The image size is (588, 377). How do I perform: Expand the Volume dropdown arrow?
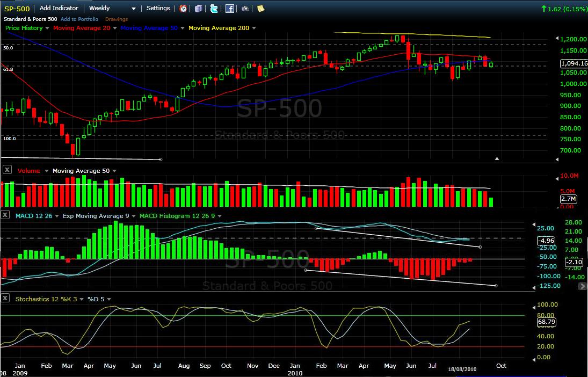(x=47, y=171)
